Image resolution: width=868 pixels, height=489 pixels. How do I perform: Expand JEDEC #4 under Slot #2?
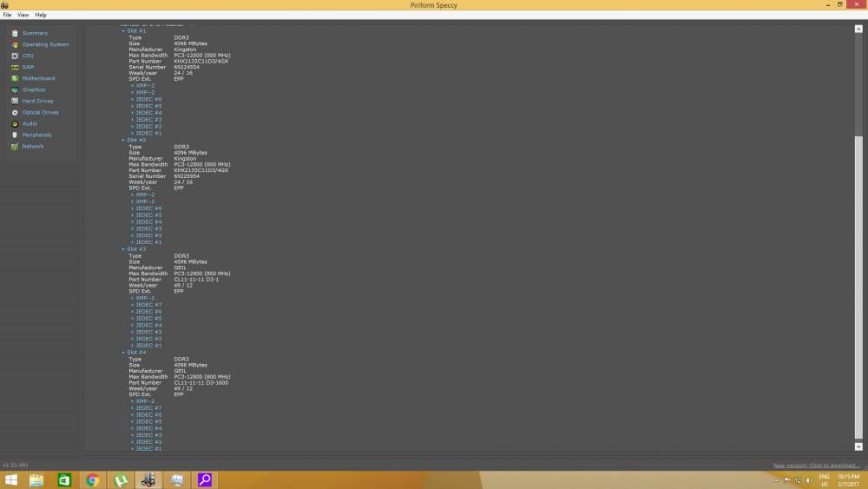132,222
